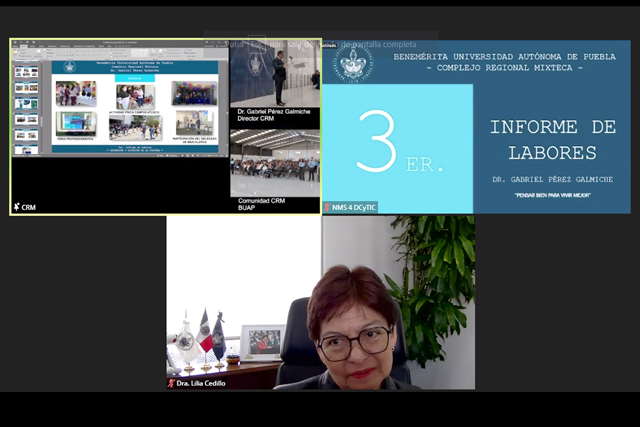Click the Dra. Lilia Cedillo name label
Screen dimensions: 640x427
(202, 383)
